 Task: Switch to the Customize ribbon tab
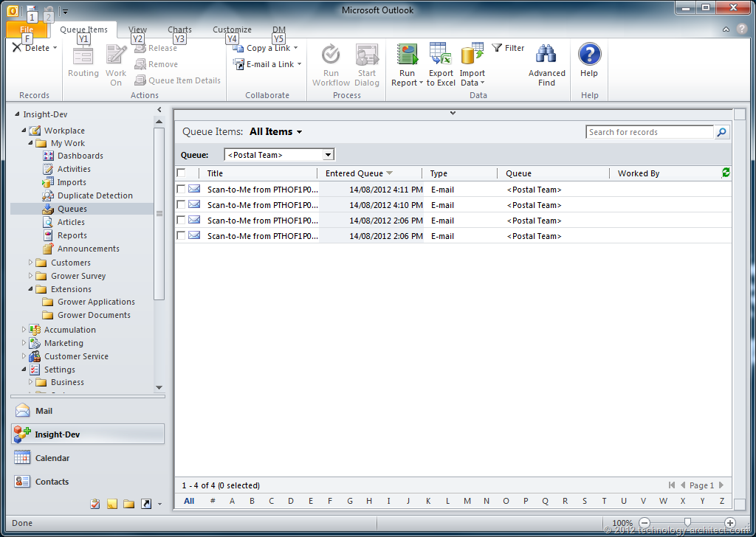tap(232, 30)
